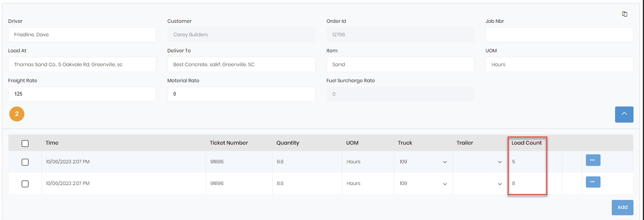This screenshot has width=644, height=220.
Task: Click the Add button below the table
Action: 622,207
